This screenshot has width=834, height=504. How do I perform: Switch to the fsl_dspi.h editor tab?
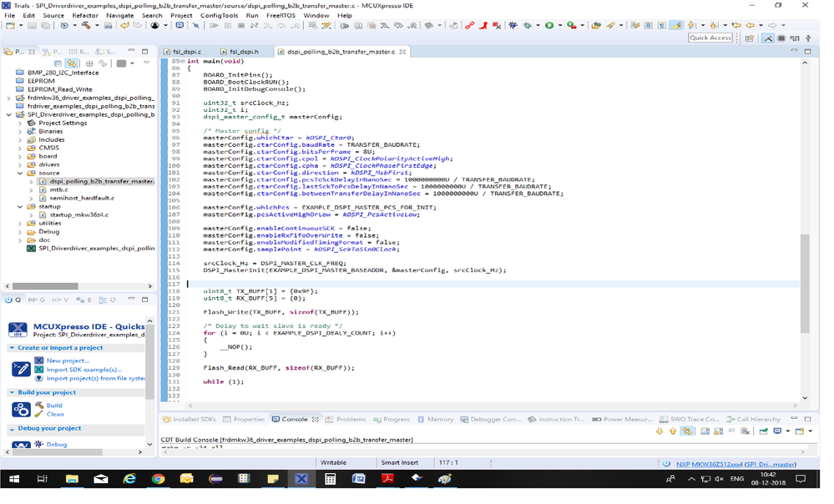(240, 52)
